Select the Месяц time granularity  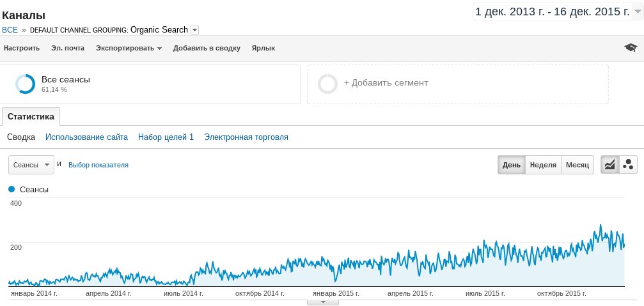[x=577, y=165]
